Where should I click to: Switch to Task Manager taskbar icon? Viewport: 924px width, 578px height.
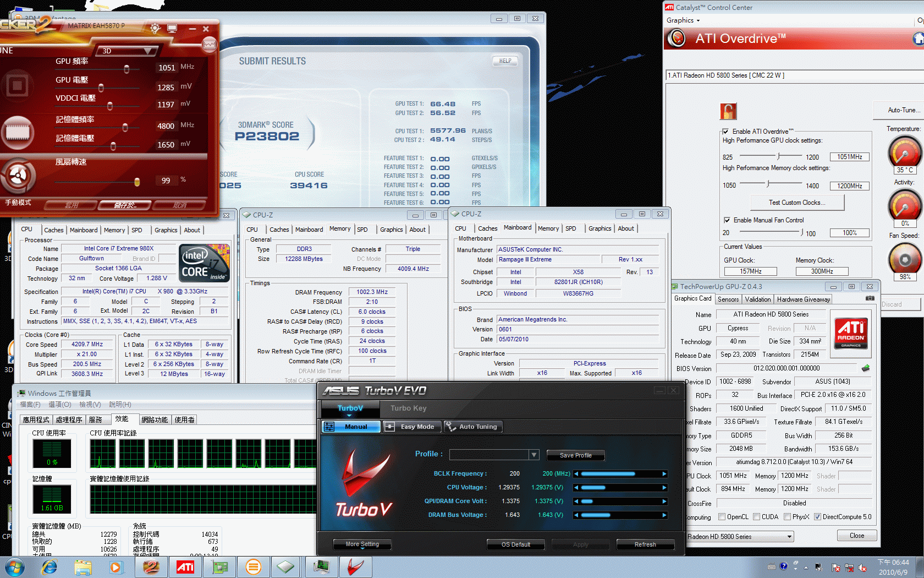tap(321, 566)
